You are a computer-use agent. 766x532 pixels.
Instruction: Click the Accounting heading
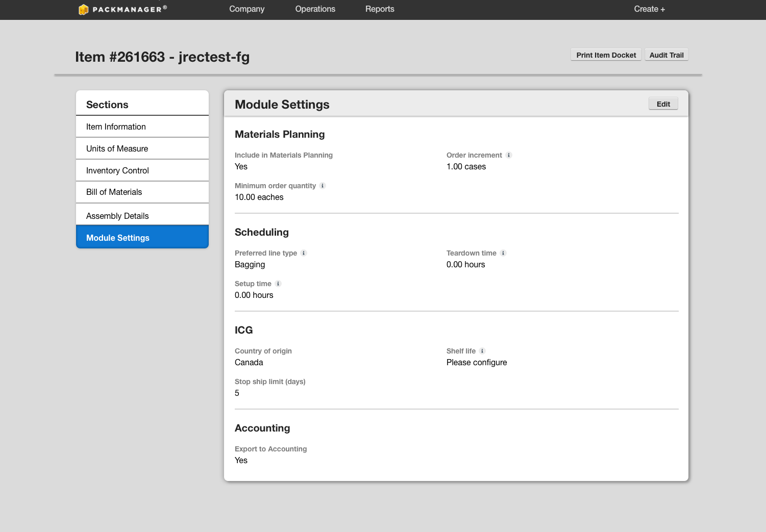[x=262, y=428]
